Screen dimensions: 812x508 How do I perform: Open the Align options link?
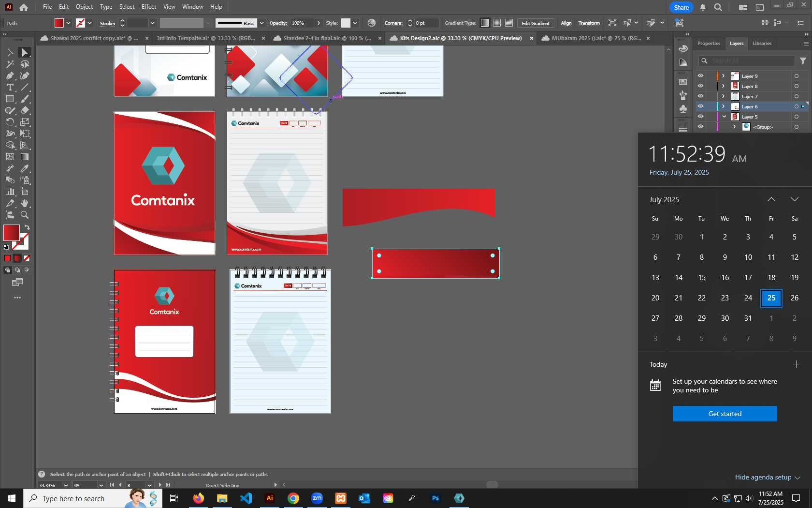click(x=566, y=23)
